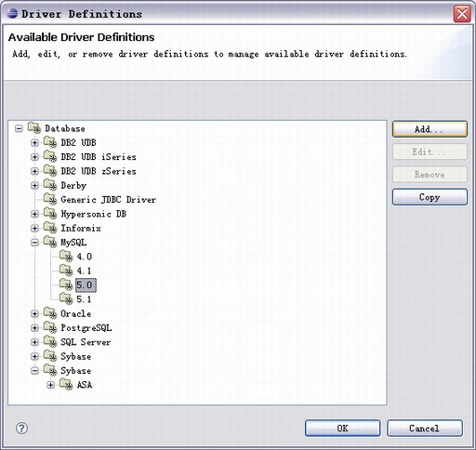The image size is (476, 450).
Task: Close the Driver Definitions dialog
Action: click(462, 14)
